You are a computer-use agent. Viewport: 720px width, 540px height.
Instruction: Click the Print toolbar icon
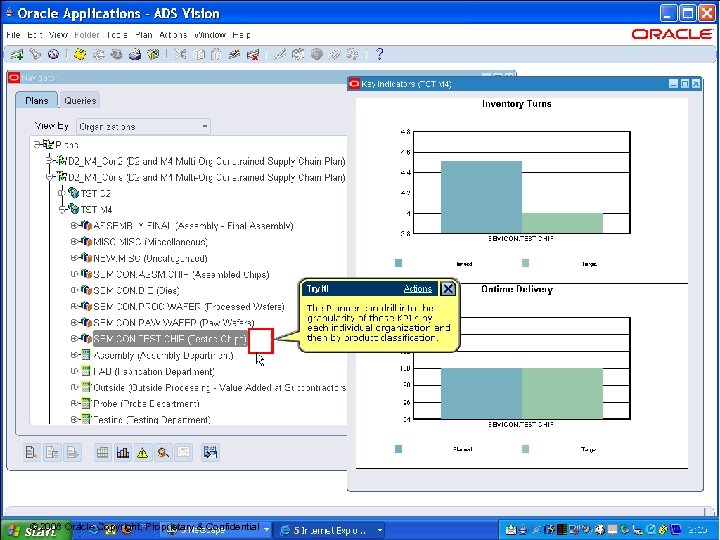click(135, 55)
